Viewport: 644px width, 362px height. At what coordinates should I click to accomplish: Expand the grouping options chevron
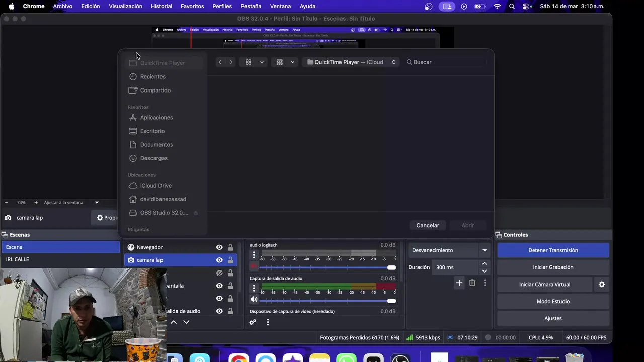pos(292,62)
